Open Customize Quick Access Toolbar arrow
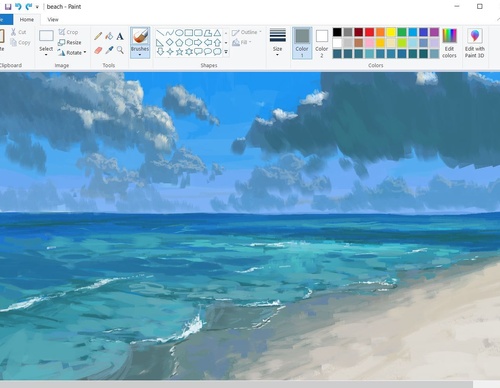 [x=37, y=7]
